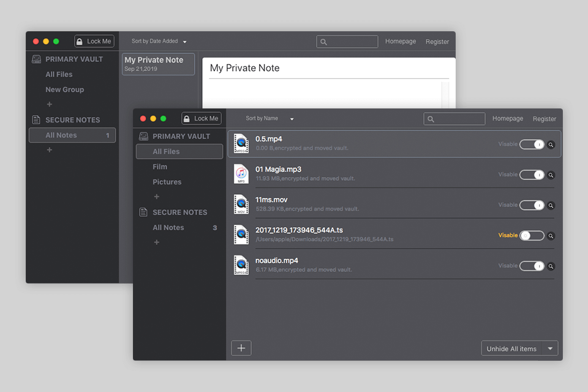The image size is (588, 392).
Task: Click the 0.5.mp4 file icon
Action: (241, 143)
